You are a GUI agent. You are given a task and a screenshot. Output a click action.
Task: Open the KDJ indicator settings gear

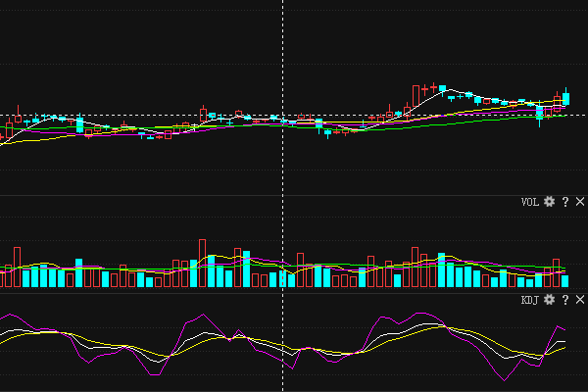coord(550,299)
